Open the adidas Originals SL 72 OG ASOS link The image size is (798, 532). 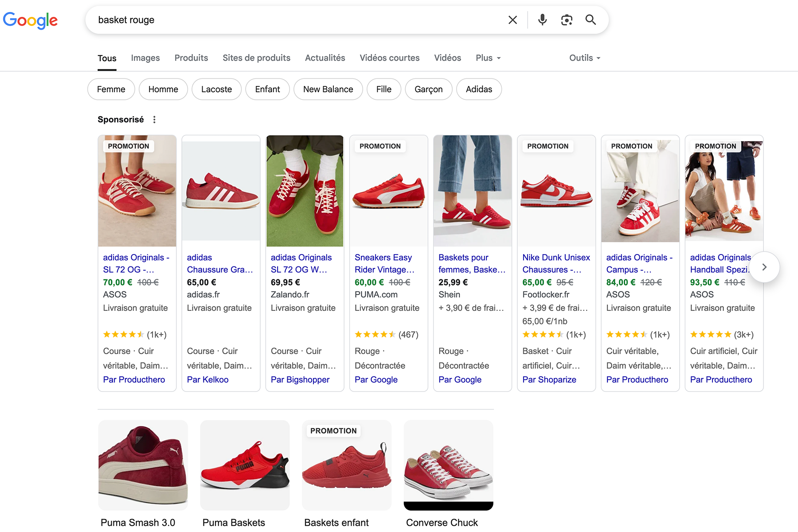coord(136,263)
